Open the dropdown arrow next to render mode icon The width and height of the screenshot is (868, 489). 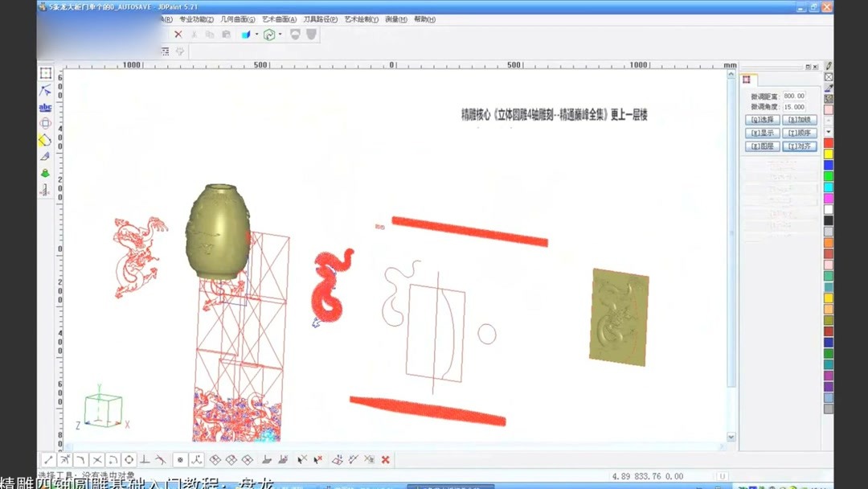pos(280,35)
